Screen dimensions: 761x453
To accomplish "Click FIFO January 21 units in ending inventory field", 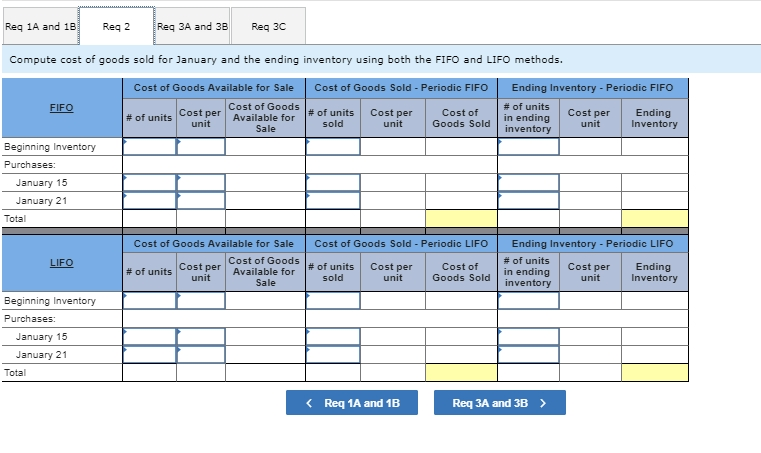I will 529,201.
